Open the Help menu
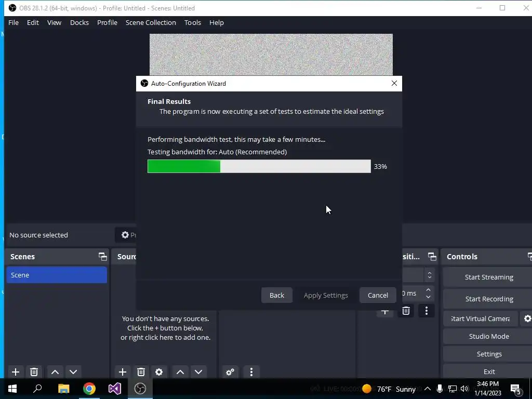 tap(217, 22)
